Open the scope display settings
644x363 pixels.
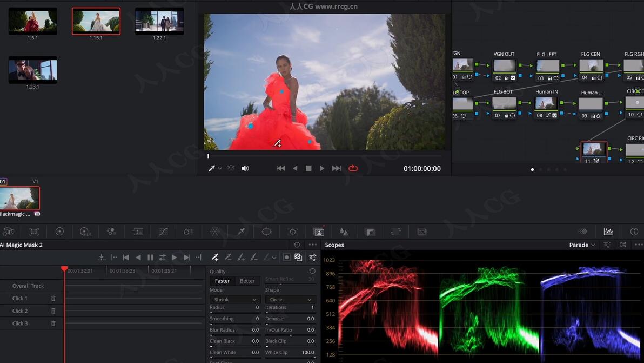point(607,245)
